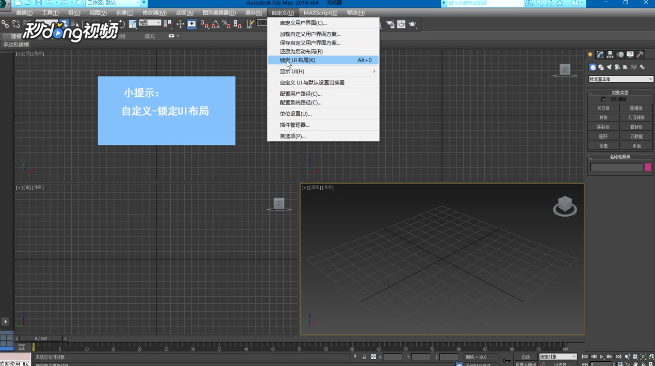Switch to the Display panel icon
The height and width of the screenshot is (366, 655).
tap(630, 54)
